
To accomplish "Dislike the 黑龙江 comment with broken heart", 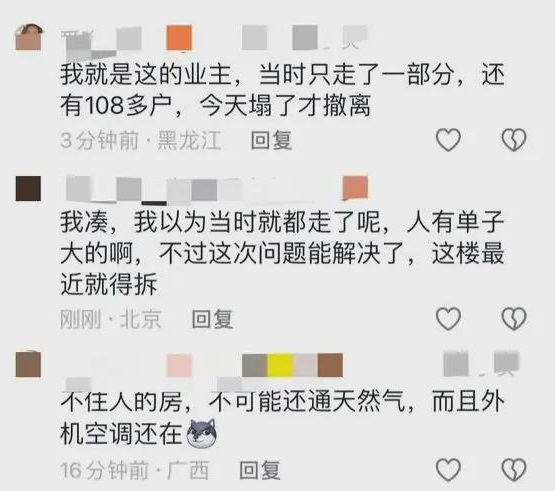I will 514,140.
